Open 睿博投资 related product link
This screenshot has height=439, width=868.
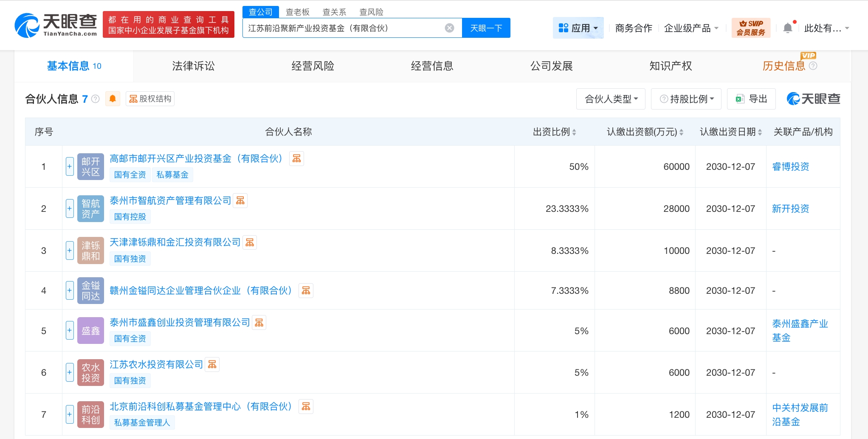pos(790,166)
